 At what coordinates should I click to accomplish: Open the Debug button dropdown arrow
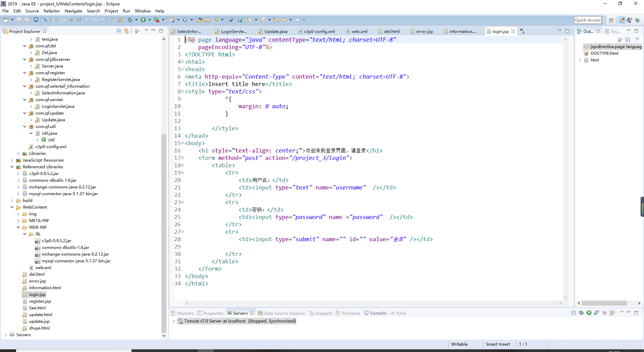click(x=137, y=20)
